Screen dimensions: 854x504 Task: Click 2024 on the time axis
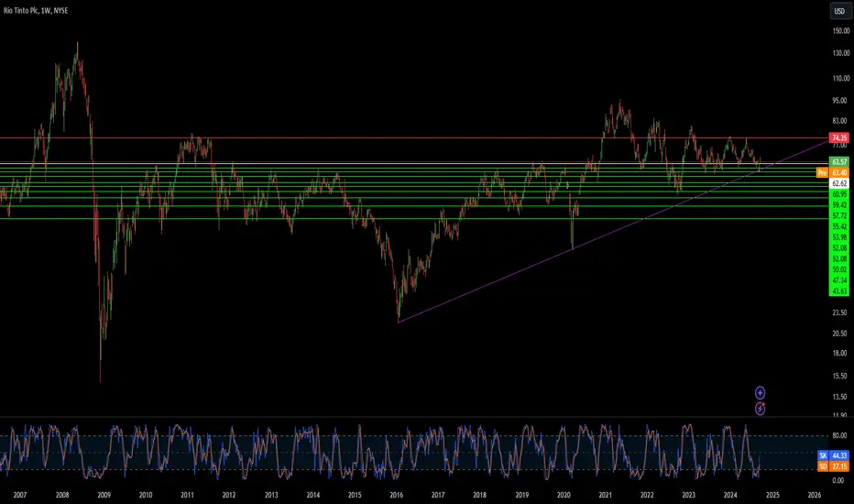(730, 495)
